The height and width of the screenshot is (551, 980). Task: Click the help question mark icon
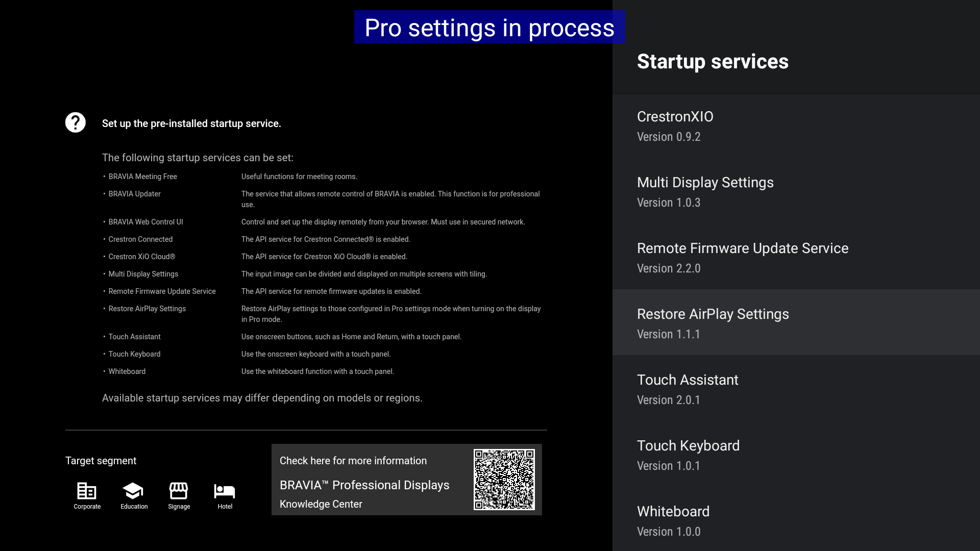point(76,122)
